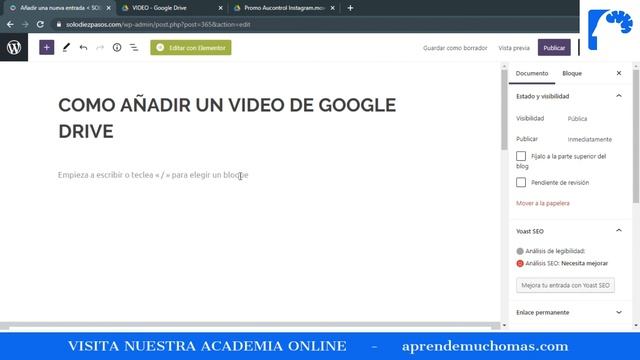
Task: Open the WordPress logo menu
Action: [14, 47]
